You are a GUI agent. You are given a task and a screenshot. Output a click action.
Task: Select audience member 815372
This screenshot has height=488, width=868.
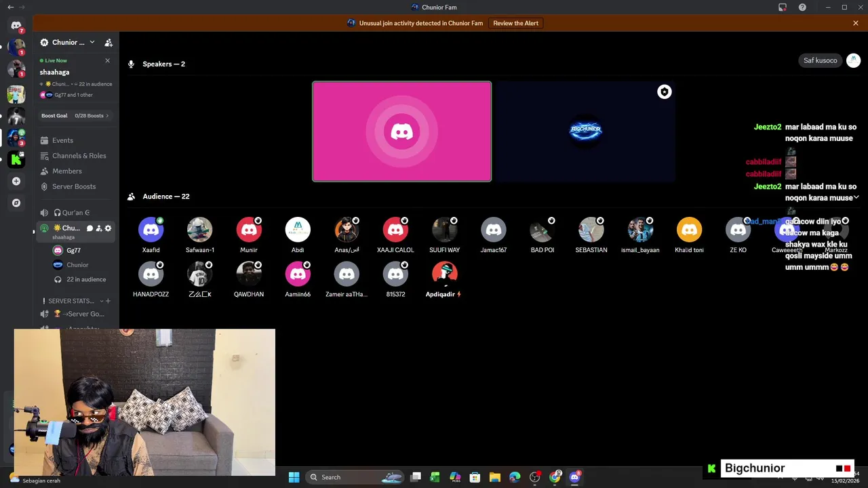[x=395, y=279]
